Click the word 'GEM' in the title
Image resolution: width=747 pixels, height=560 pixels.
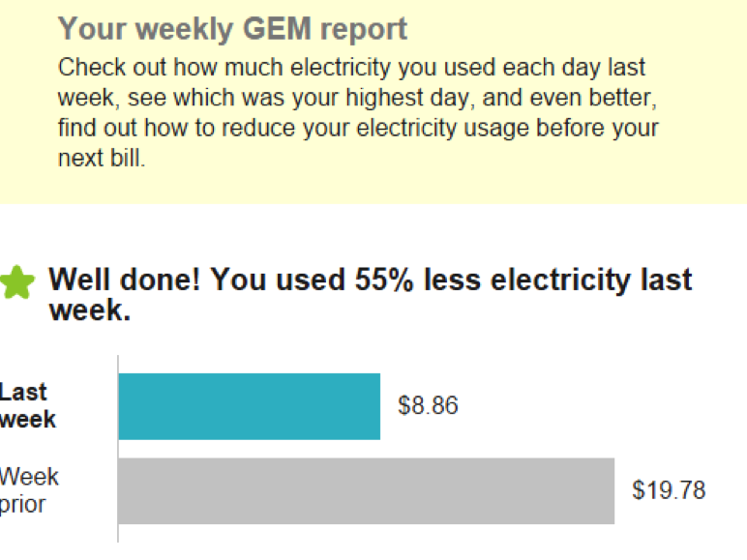[277, 29]
